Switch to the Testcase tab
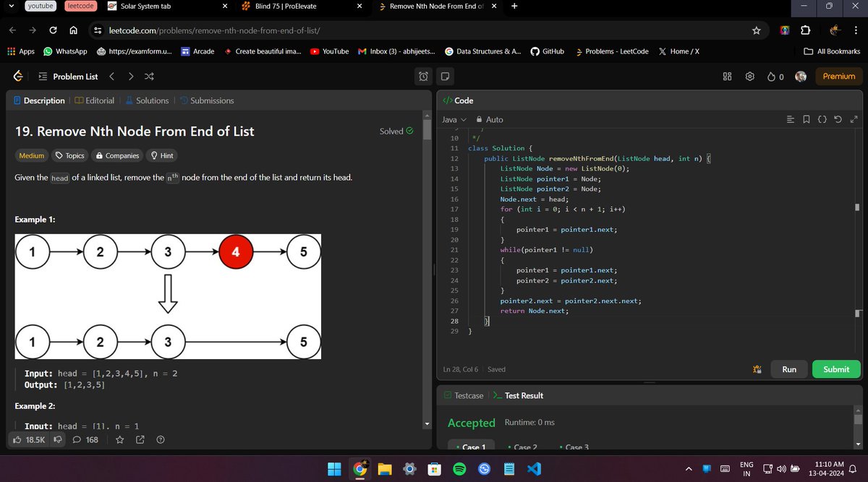This screenshot has height=482, width=868. coord(464,395)
